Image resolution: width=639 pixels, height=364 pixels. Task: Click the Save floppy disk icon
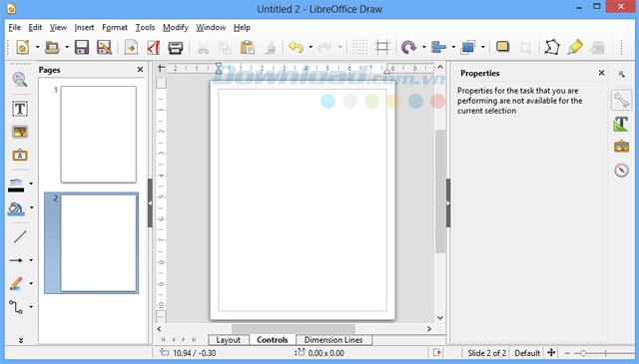coord(82,47)
